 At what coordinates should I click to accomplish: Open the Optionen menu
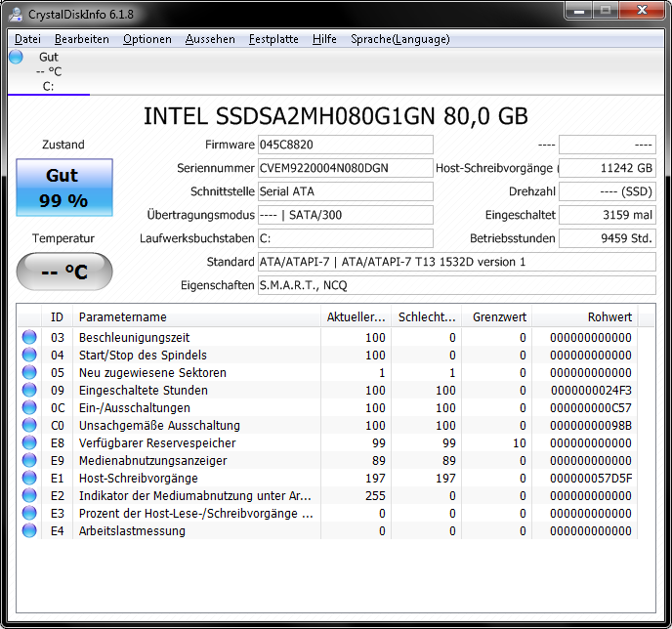pyautogui.click(x=147, y=39)
